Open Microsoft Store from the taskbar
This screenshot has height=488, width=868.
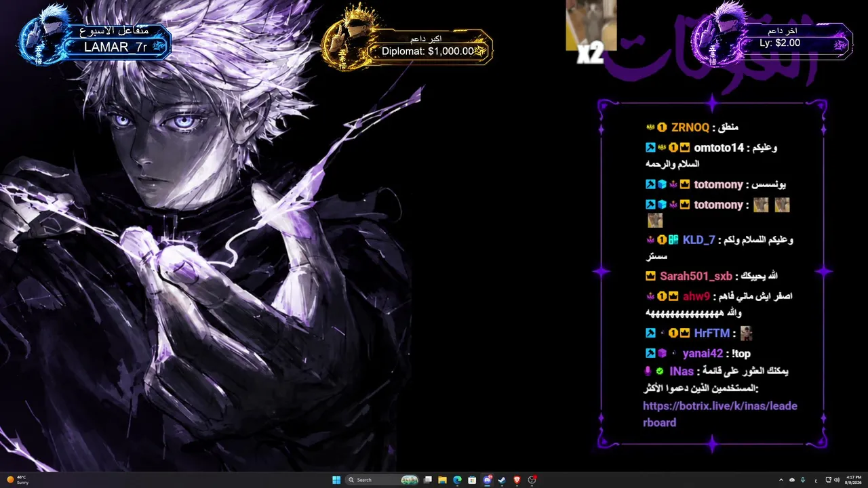(x=472, y=480)
